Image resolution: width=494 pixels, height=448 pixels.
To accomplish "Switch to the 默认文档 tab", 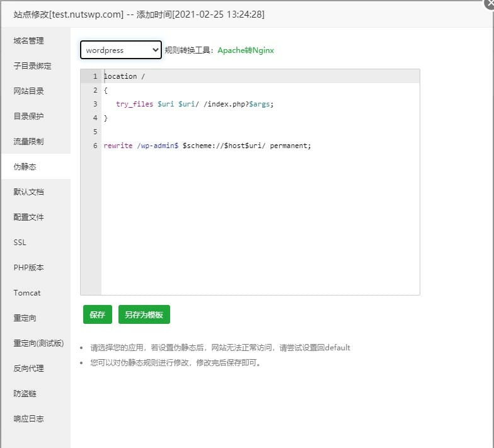I will [x=36, y=192].
